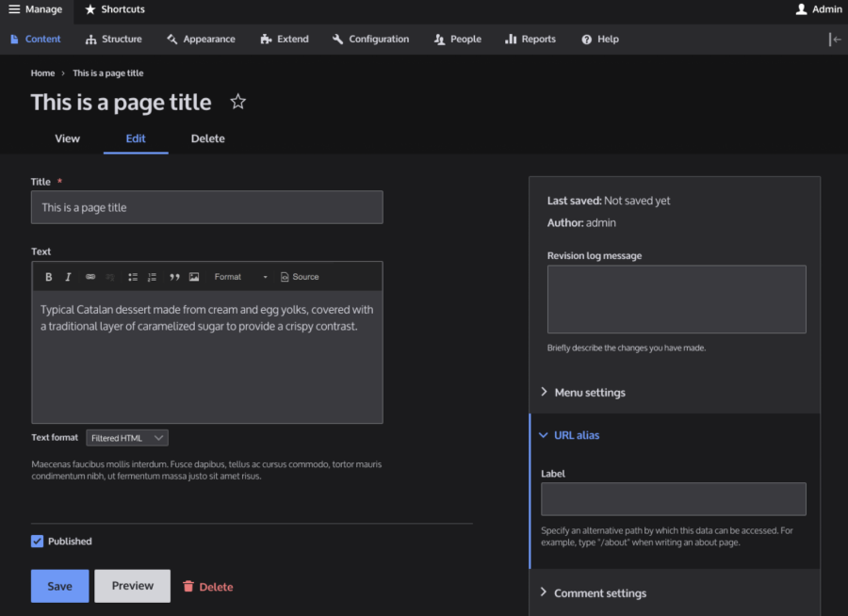Click 'This is a page title' breadcrumb
The height and width of the screenshot is (616, 848).
108,73
